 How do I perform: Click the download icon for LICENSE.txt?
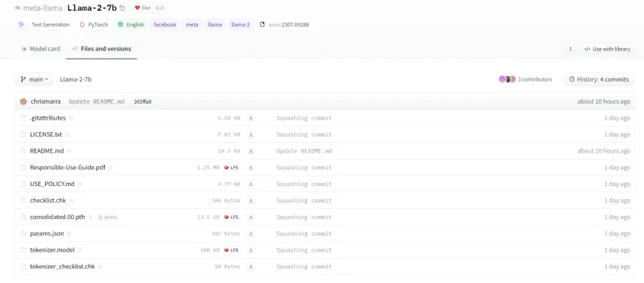pos(251,134)
